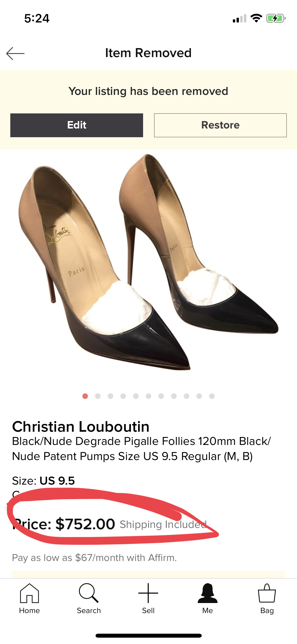Viewport: 297px width, 644px height.
Task: Tap the Christian Louboutin brand name
Action: point(81,427)
